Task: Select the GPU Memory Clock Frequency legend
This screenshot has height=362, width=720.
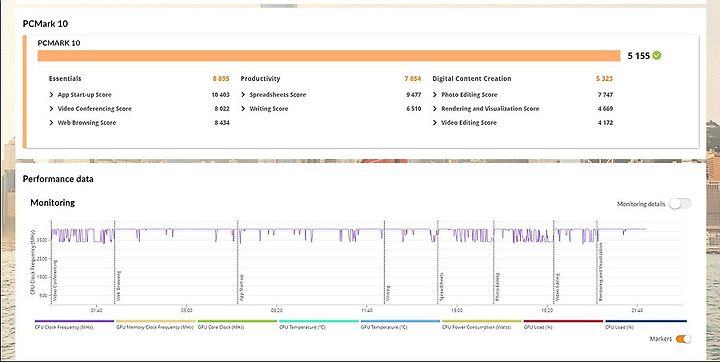Action: [x=155, y=324]
